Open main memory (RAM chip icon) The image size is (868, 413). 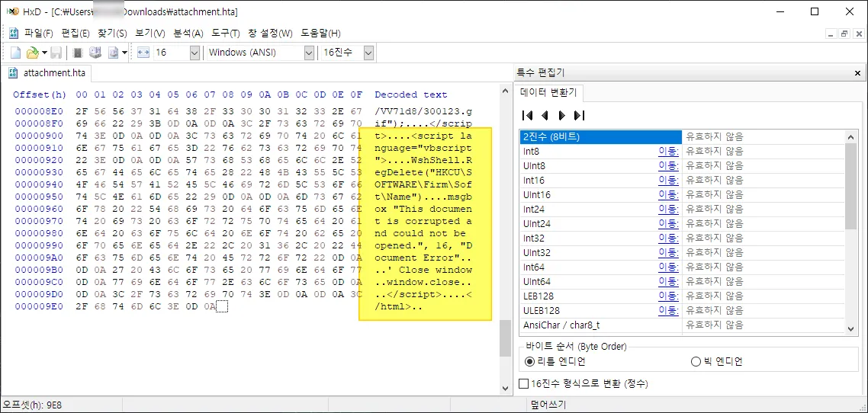point(78,53)
